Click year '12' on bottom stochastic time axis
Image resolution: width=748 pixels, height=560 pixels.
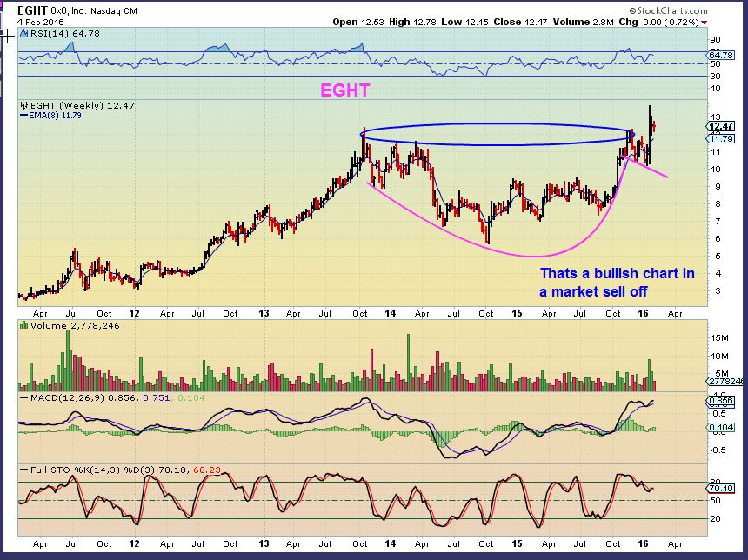pyautogui.click(x=135, y=543)
